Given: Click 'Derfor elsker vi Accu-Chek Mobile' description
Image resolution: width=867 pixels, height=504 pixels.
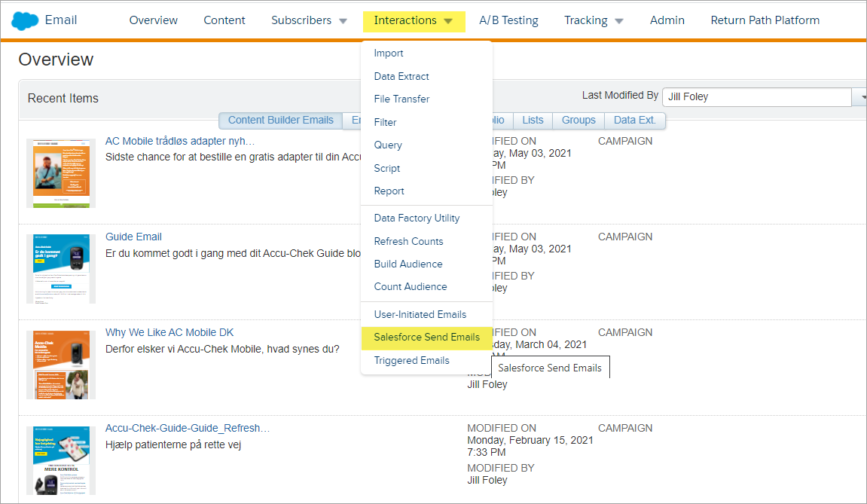Looking at the screenshot, I should pos(222,349).
